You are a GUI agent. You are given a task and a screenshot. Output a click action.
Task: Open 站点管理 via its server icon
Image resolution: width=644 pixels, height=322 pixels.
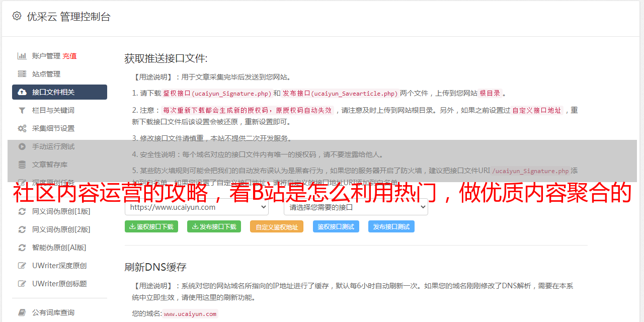tap(22, 74)
